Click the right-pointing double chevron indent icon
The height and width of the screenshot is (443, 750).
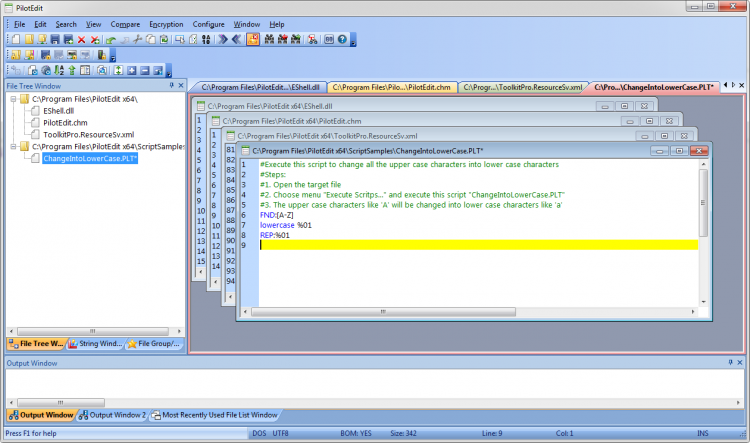pyautogui.click(x=223, y=39)
